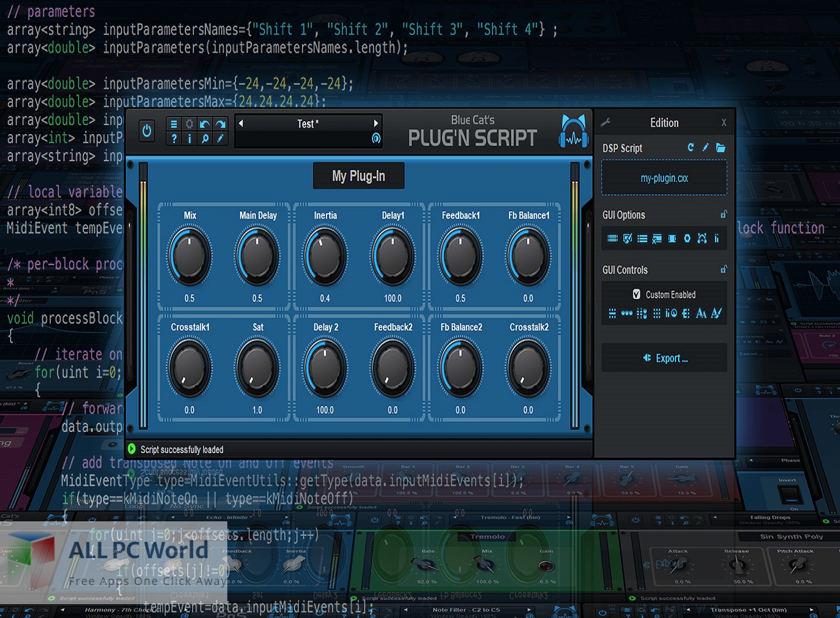
Task: Select the magnifier zoom icon
Action: pos(204,138)
